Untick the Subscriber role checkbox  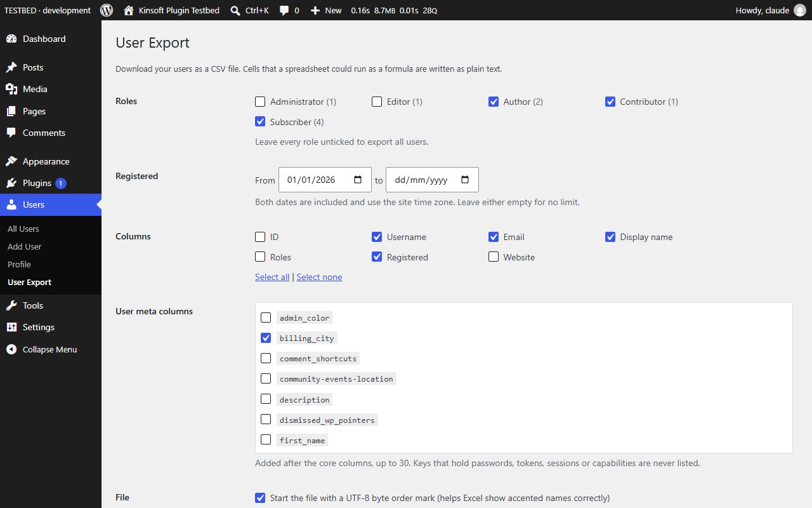[260, 121]
